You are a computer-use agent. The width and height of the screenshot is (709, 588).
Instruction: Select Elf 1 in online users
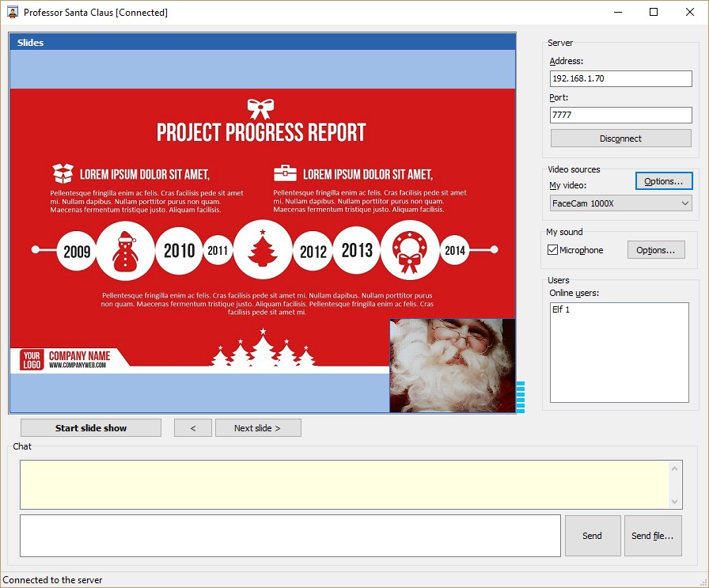(561, 309)
